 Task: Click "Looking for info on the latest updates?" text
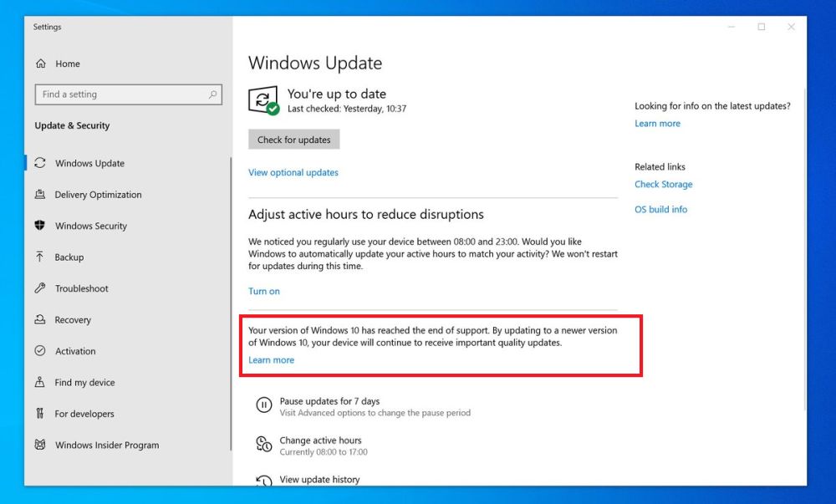click(712, 106)
